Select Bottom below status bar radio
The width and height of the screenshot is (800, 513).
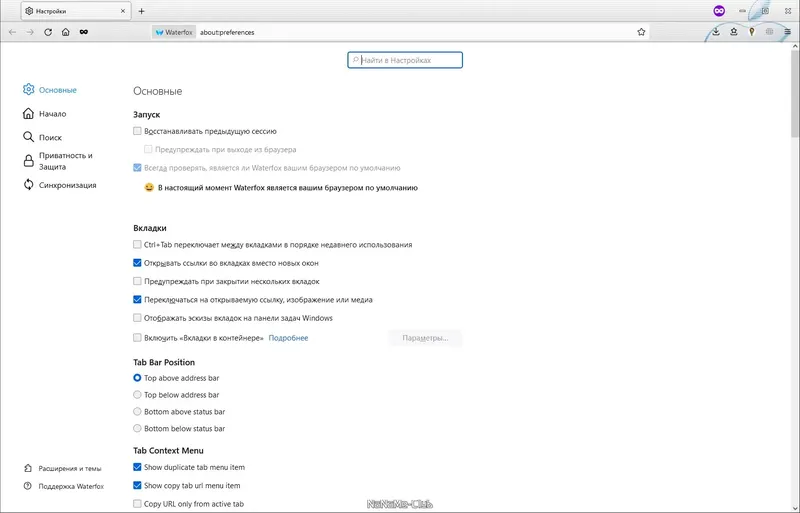[x=137, y=428]
